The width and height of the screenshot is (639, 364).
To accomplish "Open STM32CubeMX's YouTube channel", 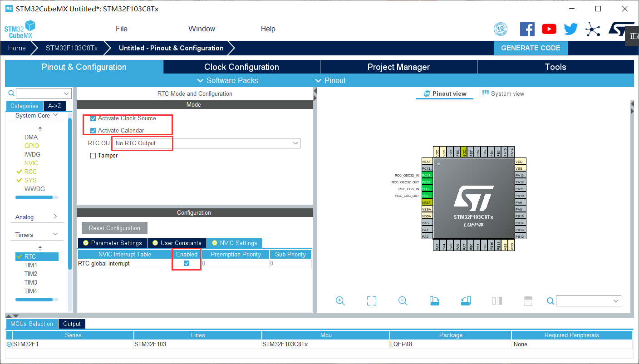I will click(x=549, y=29).
